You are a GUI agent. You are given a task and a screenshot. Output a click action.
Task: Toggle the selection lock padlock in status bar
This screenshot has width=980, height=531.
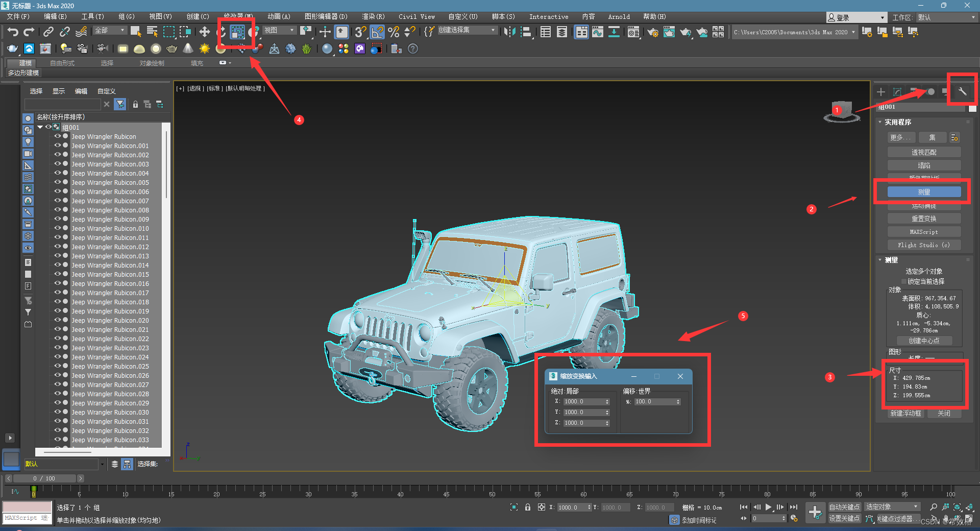(x=528, y=507)
